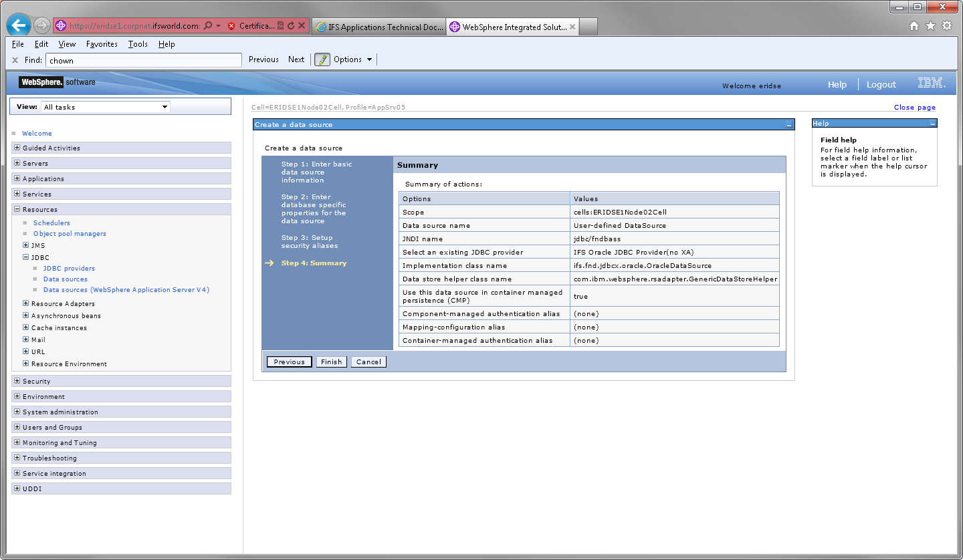Image resolution: width=963 pixels, height=560 pixels.
Task: Open Data sources link
Action: 66,279
